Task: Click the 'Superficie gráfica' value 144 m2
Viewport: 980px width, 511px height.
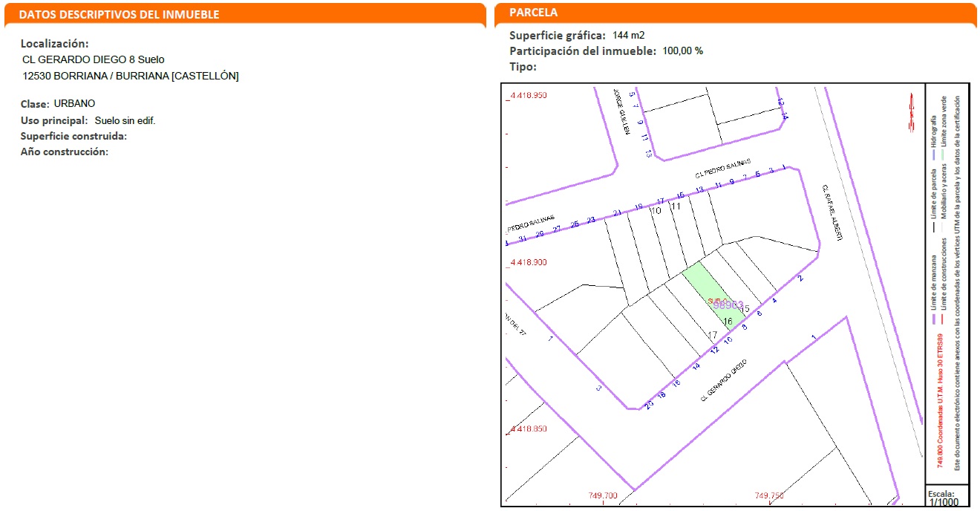Action: coord(628,36)
